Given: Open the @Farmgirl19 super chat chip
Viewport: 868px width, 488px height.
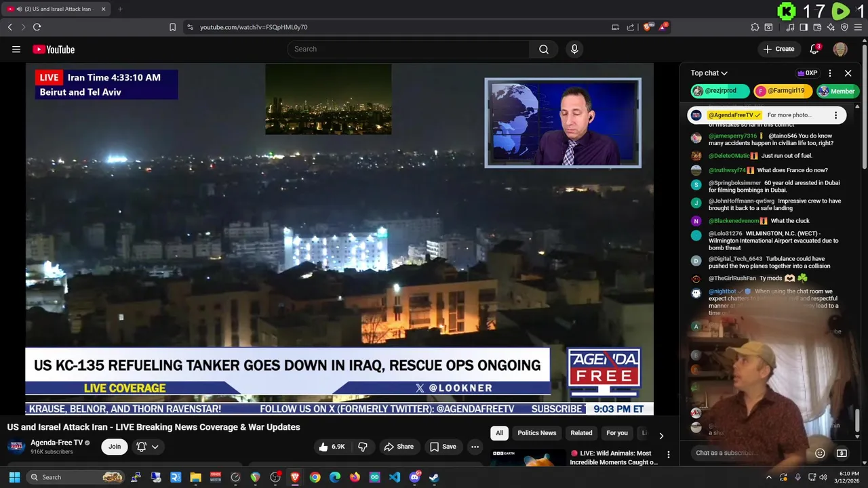Looking at the screenshot, I should coord(783,91).
